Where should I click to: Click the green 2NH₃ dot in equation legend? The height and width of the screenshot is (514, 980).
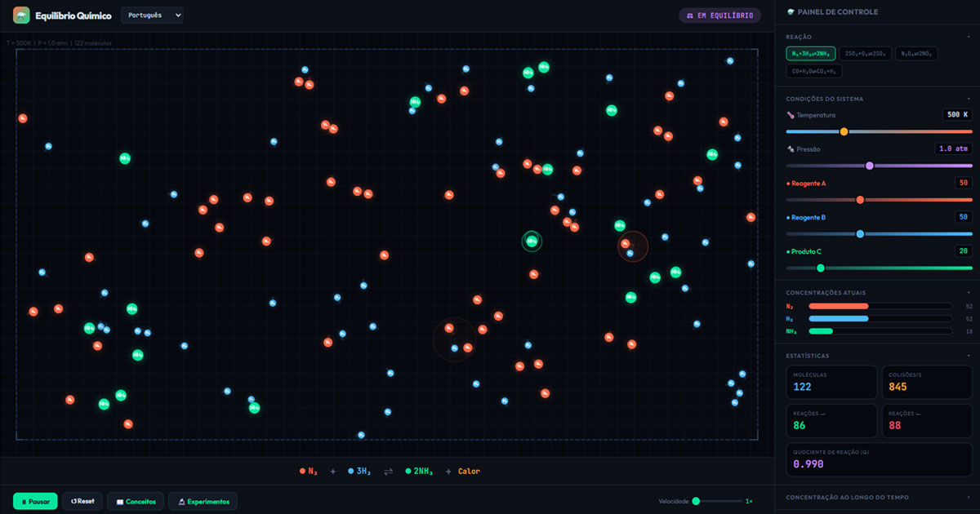click(x=408, y=472)
